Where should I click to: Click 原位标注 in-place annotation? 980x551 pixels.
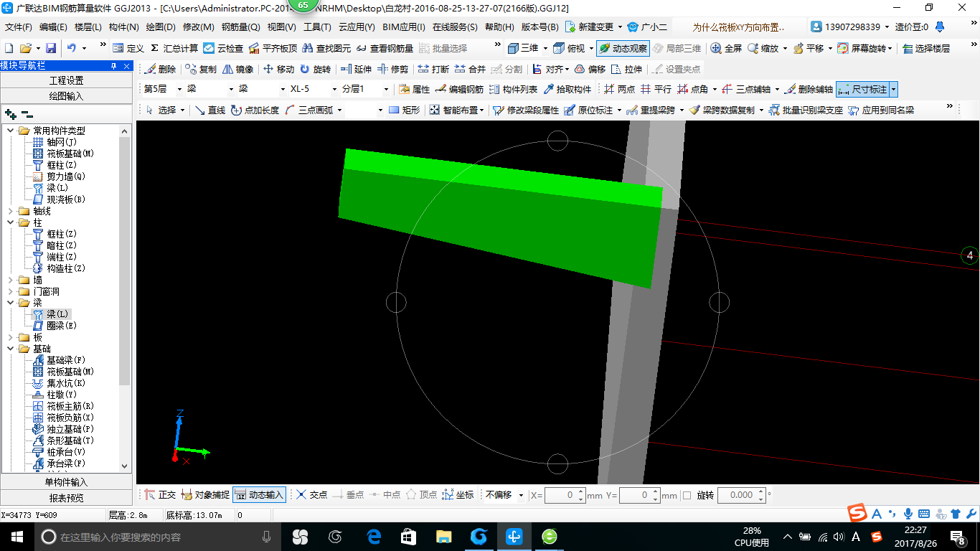(x=588, y=110)
